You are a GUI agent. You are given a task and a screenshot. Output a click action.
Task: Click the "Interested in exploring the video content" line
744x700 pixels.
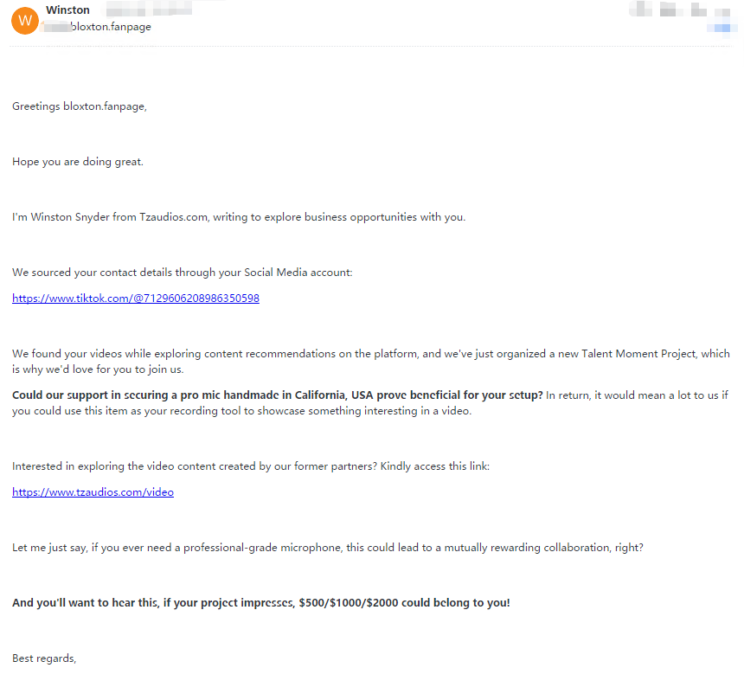click(x=251, y=466)
